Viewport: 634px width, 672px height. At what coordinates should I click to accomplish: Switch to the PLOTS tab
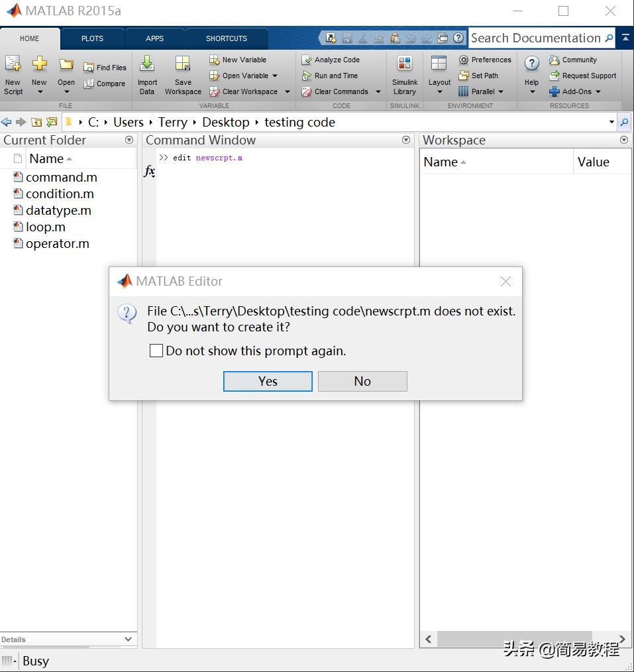92,38
